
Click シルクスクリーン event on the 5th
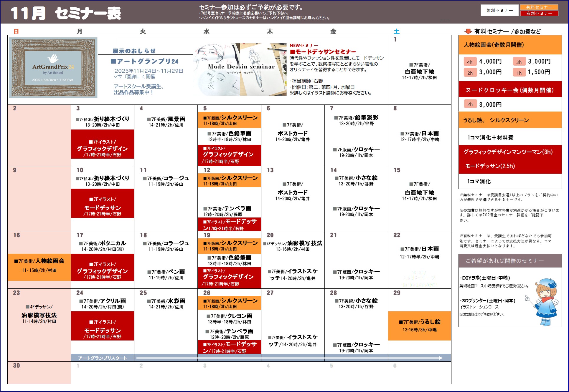230,120
